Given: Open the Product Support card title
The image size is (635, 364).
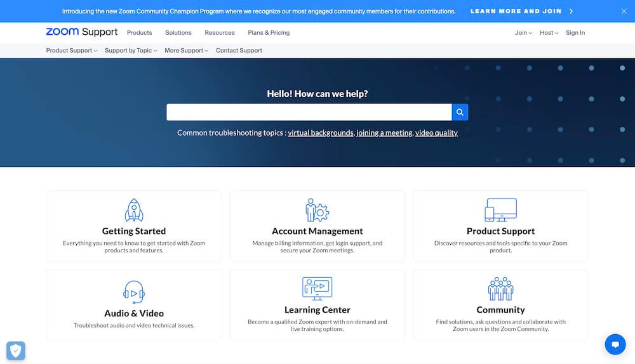Looking at the screenshot, I should point(501,231).
